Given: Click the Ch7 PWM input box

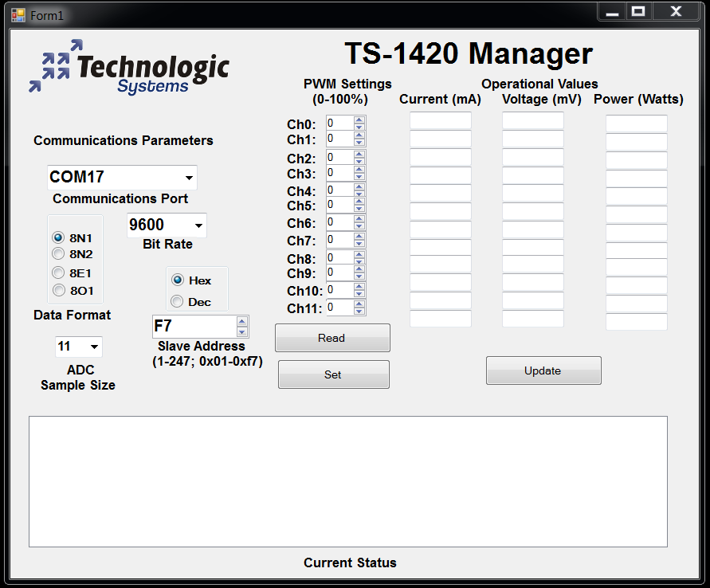Looking at the screenshot, I should pyautogui.click(x=340, y=240).
